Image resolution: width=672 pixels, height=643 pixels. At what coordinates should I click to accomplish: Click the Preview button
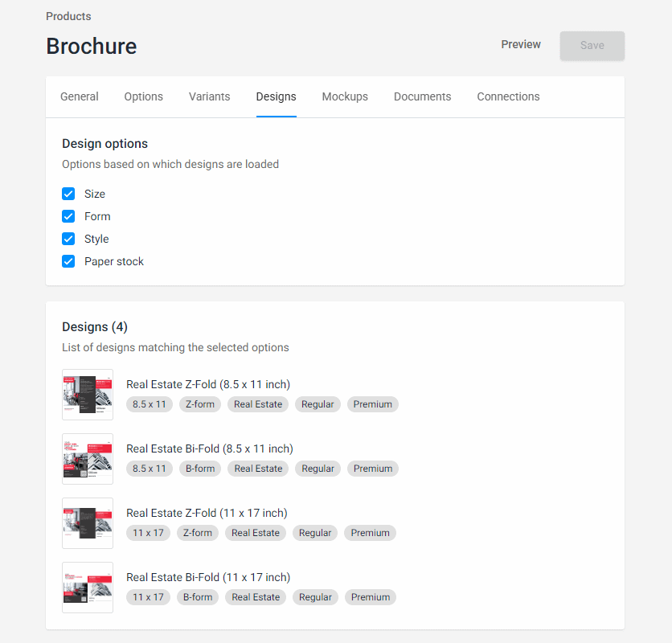click(x=520, y=44)
